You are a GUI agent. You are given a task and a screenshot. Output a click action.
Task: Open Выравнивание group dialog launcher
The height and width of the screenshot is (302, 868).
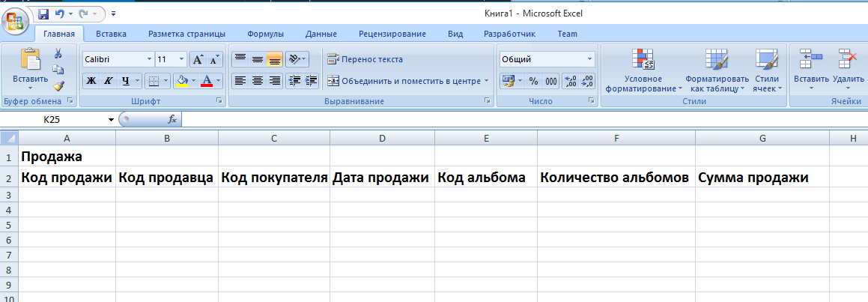[488, 101]
